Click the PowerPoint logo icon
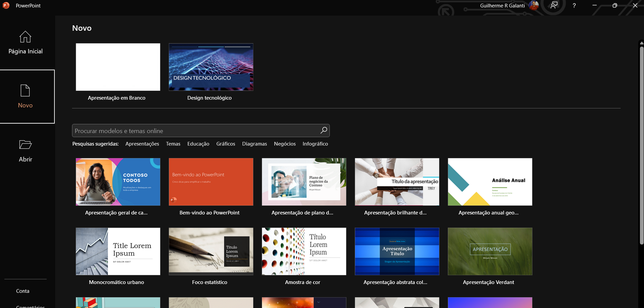 (x=6, y=5)
